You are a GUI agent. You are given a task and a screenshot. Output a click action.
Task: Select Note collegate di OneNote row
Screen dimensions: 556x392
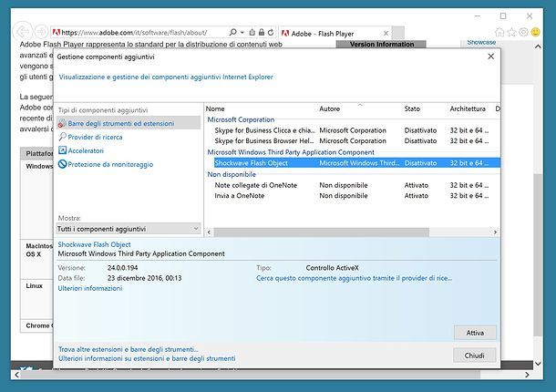pos(352,185)
